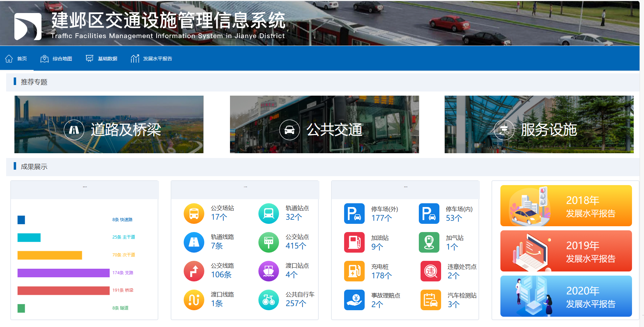Click the cyan 主干道 chart bar

coord(29,238)
